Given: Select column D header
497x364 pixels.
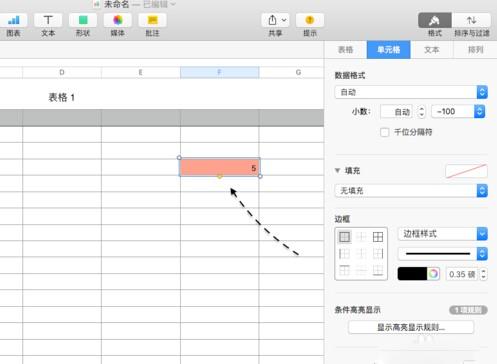Looking at the screenshot, I should tap(62, 72).
